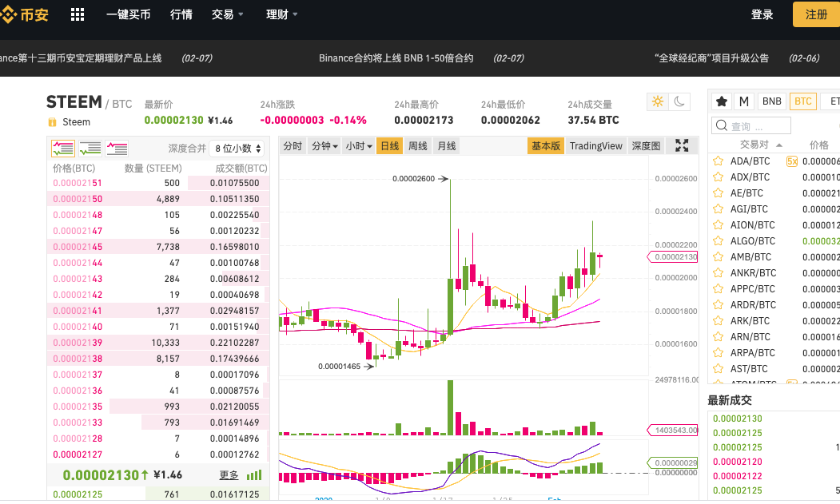The width and height of the screenshot is (840, 504).
Task: Select the BNB market tab
Action: tap(771, 101)
